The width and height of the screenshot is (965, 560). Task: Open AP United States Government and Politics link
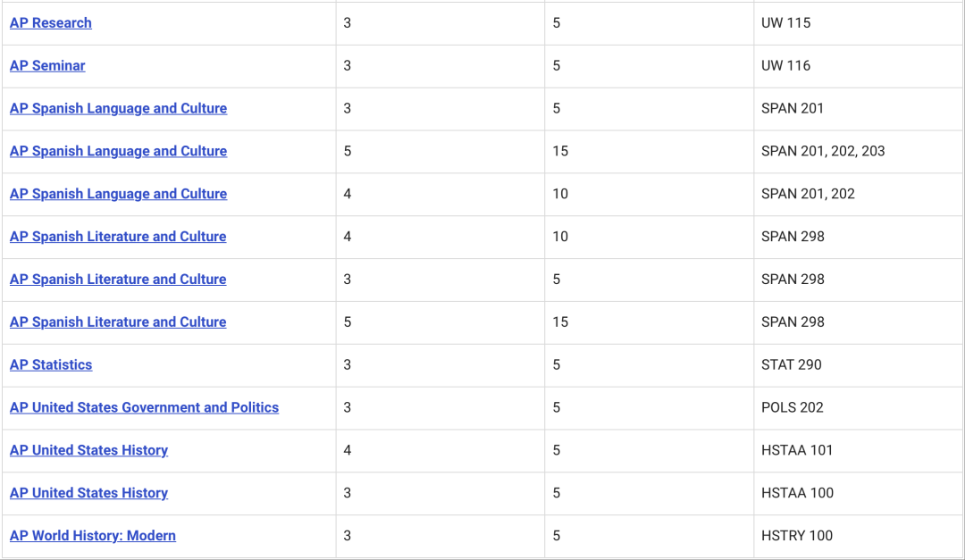click(144, 408)
